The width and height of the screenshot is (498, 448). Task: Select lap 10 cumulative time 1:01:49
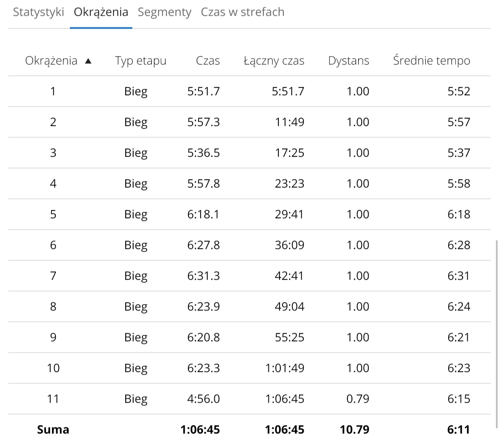[285, 368]
